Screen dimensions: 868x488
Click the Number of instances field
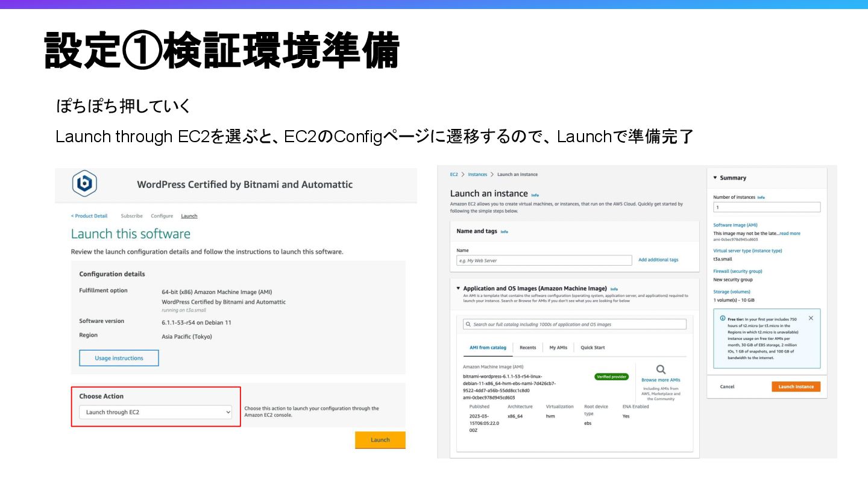click(x=767, y=207)
